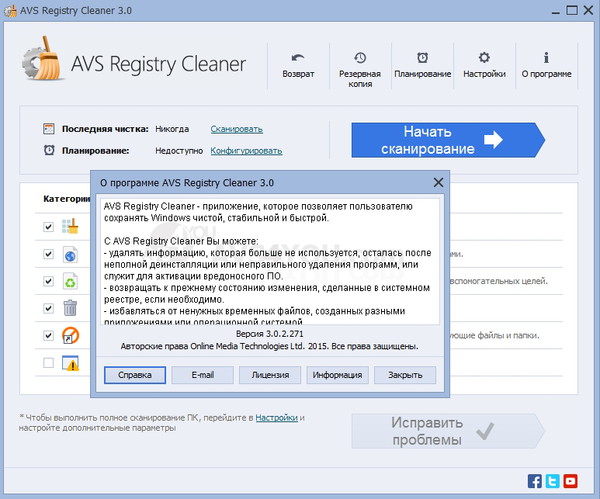Click the О программе info icon
Image resolution: width=600 pixels, height=499 pixels.
546,58
